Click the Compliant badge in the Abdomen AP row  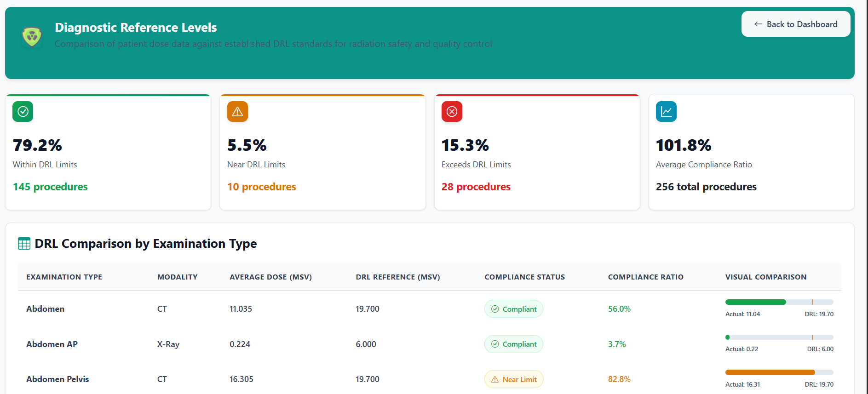click(x=514, y=344)
